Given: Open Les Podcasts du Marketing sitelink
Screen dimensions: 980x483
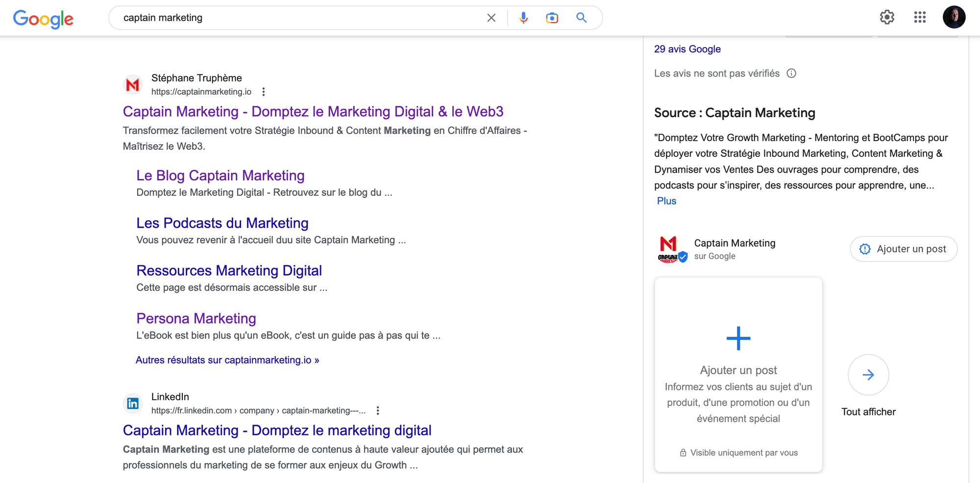Looking at the screenshot, I should [x=222, y=223].
